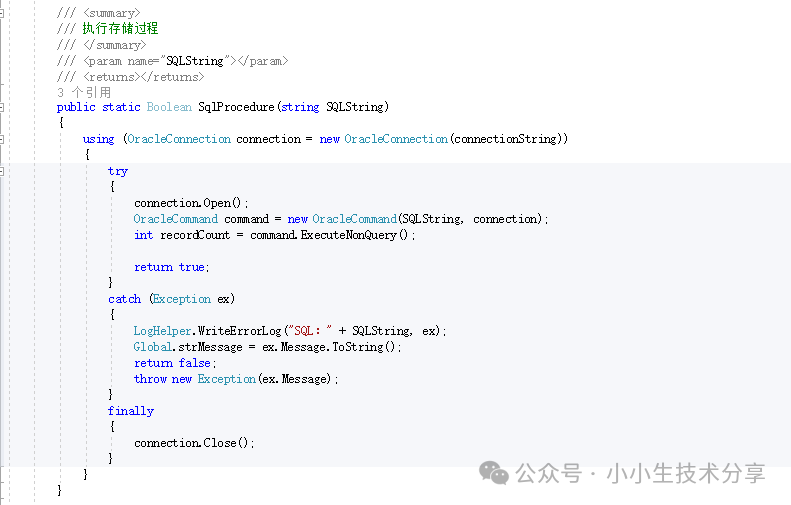Screen dimensions: 791x505
Task: Click the finally keyword
Action: pos(131,411)
